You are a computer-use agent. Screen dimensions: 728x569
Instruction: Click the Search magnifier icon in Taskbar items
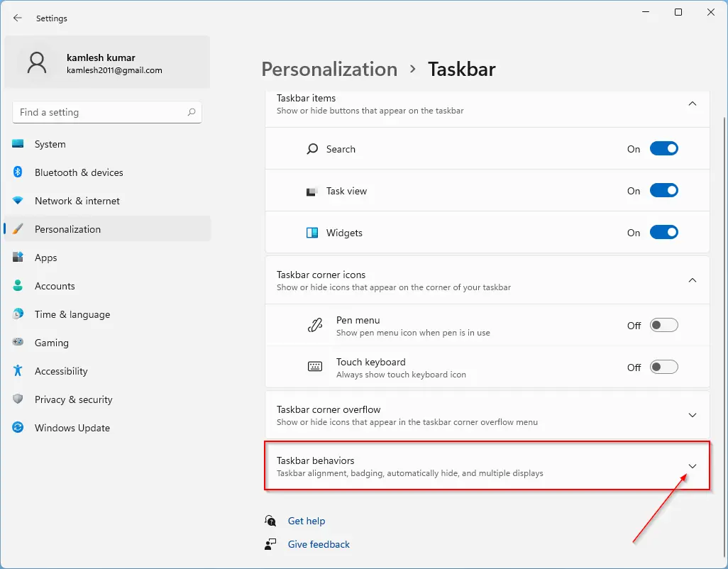tap(312, 149)
